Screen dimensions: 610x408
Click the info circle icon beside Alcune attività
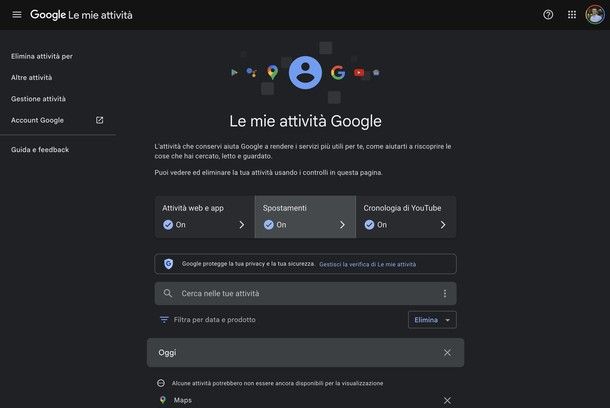[161, 383]
